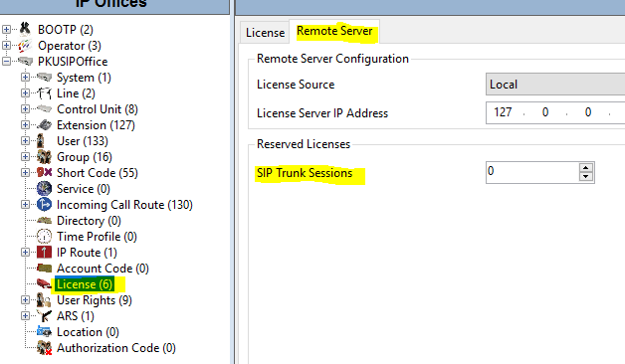
Task: Increase SIP Trunk Sessions with up arrow
Action: tap(585, 168)
